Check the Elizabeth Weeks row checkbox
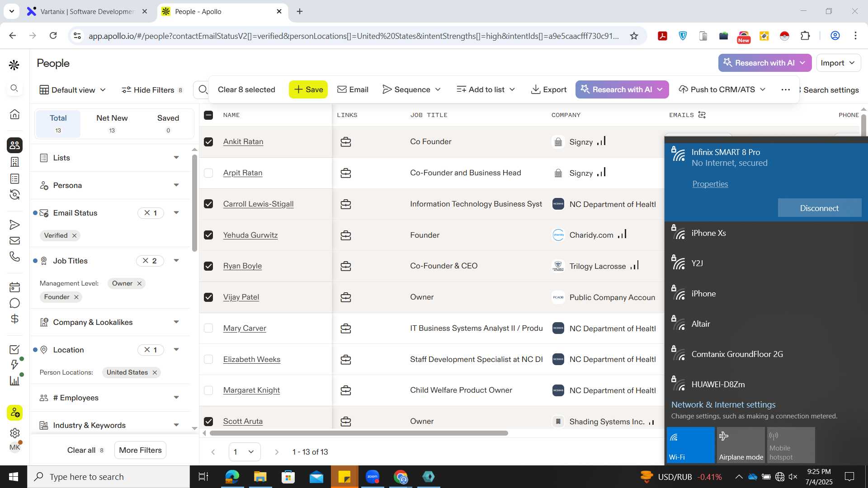Screen dimensions: 868x488 tap(208, 359)
